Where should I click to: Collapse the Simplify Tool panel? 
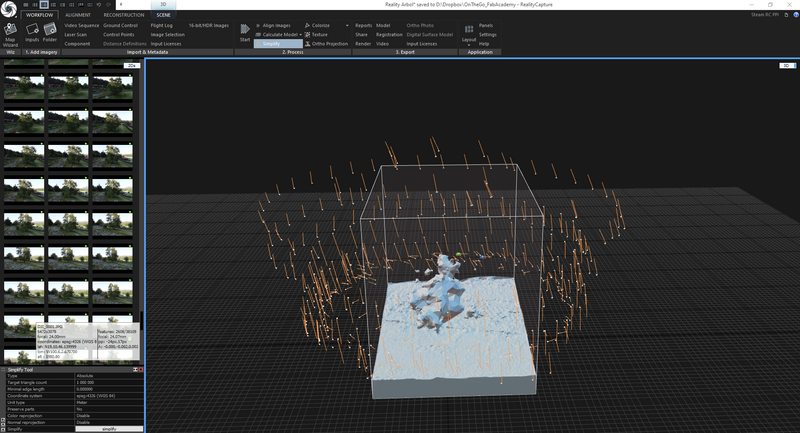pos(3,370)
